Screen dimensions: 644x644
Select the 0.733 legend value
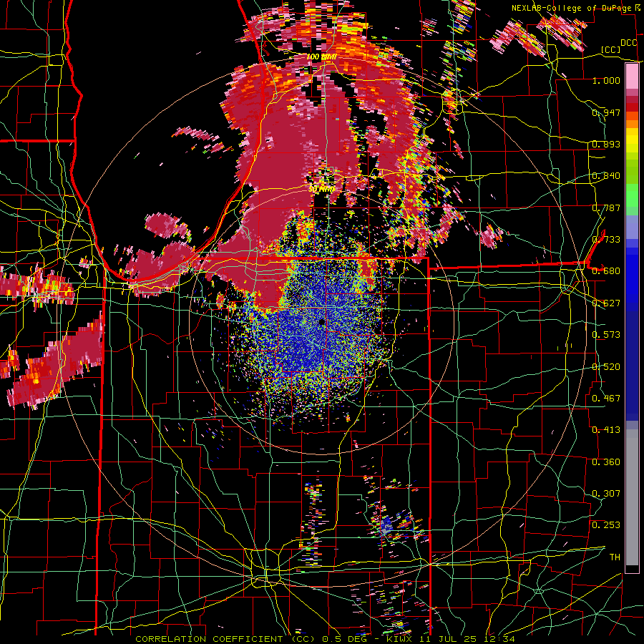606,240
